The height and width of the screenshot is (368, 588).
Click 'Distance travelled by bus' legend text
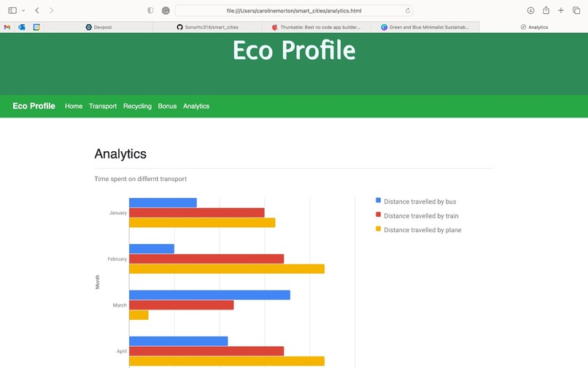click(420, 202)
